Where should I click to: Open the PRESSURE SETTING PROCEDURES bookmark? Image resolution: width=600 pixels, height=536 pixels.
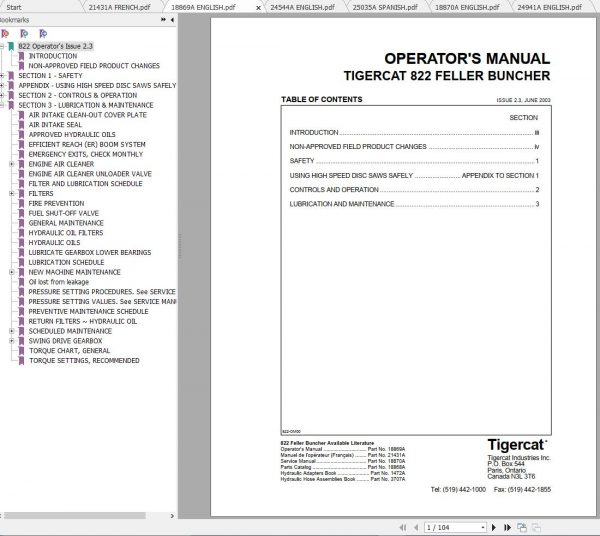[102, 292]
